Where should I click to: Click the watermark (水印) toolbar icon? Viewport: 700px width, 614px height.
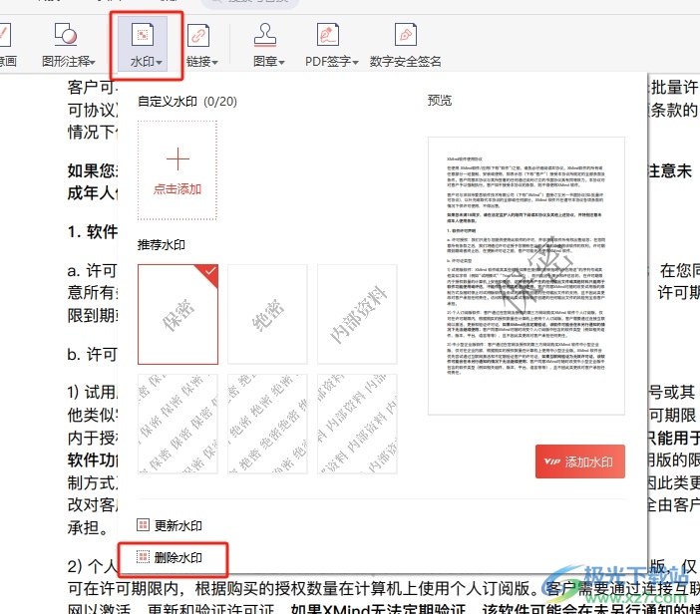point(143,35)
